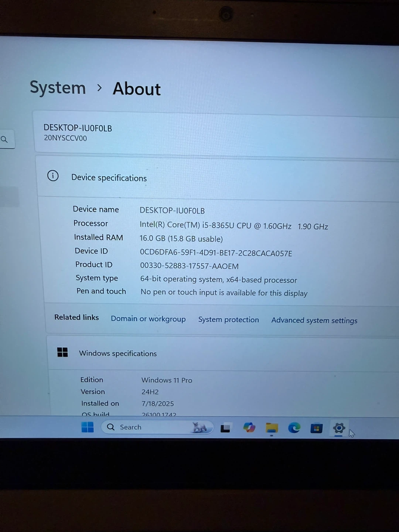Open the Domain or workgroup link
Viewport: 399px width, 532px height.
tap(148, 318)
